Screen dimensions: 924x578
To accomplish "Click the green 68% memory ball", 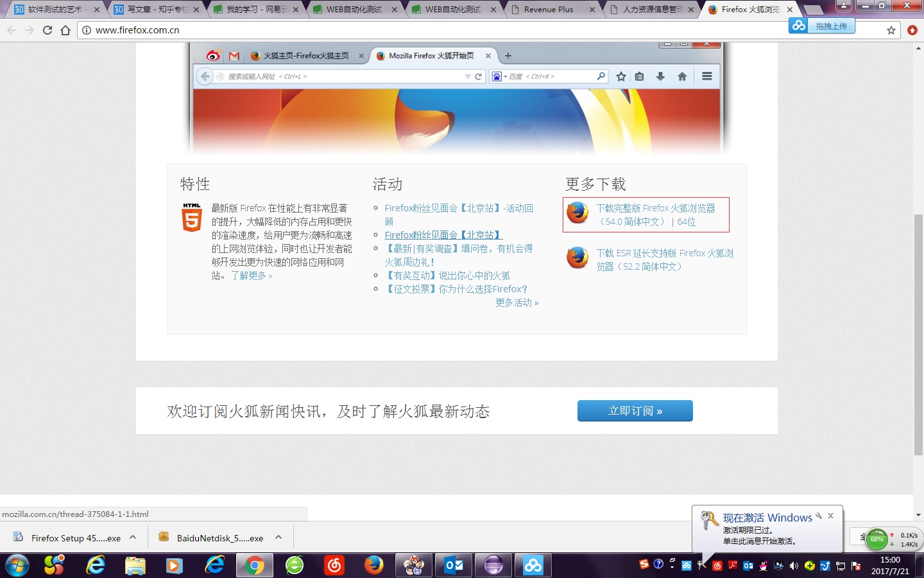I will (877, 539).
